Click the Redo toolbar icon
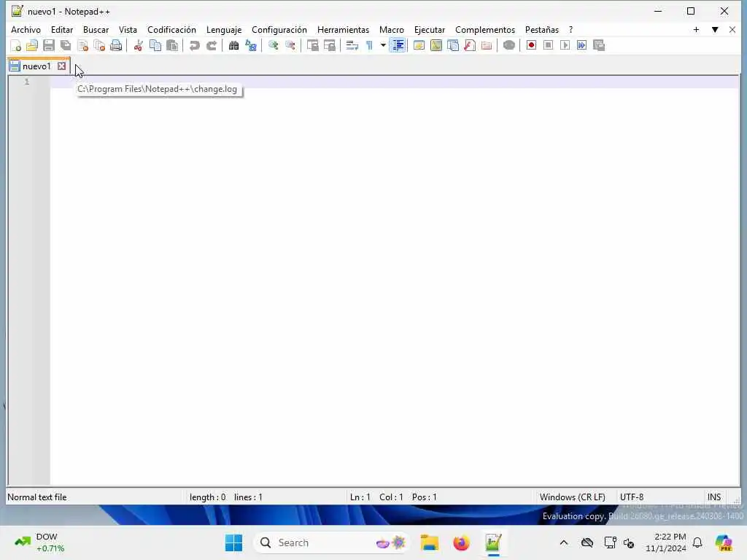 click(x=212, y=46)
